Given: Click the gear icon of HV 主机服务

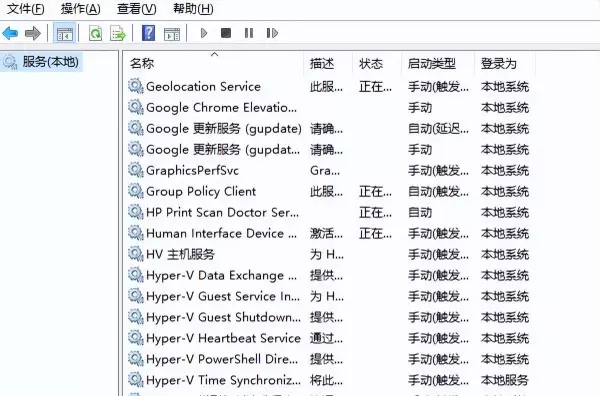Looking at the screenshot, I should click(x=135, y=254).
